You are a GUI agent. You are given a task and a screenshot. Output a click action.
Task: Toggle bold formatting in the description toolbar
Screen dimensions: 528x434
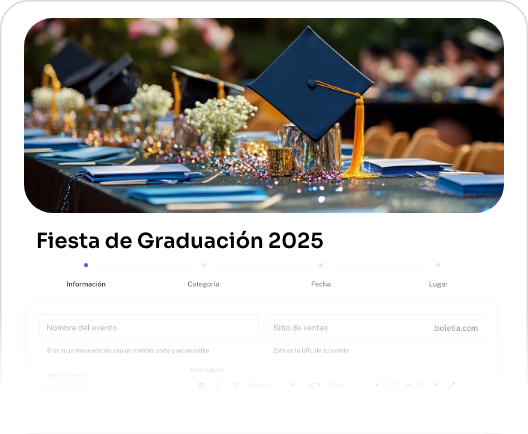point(202,386)
